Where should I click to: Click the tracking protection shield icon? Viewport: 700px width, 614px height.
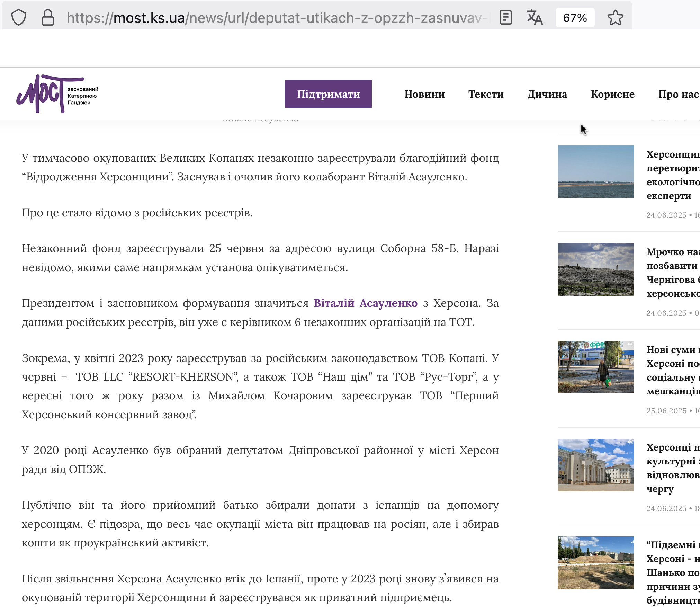tap(19, 18)
